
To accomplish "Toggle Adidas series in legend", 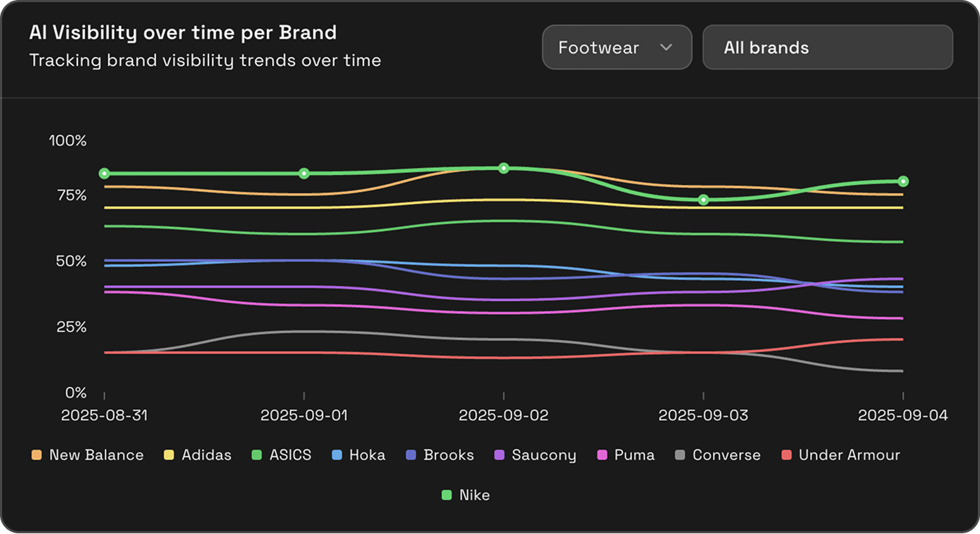I will point(197,455).
